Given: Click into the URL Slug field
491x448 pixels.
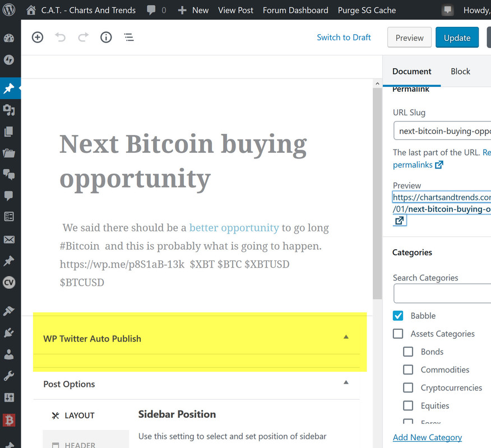Looking at the screenshot, I should pyautogui.click(x=442, y=131).
